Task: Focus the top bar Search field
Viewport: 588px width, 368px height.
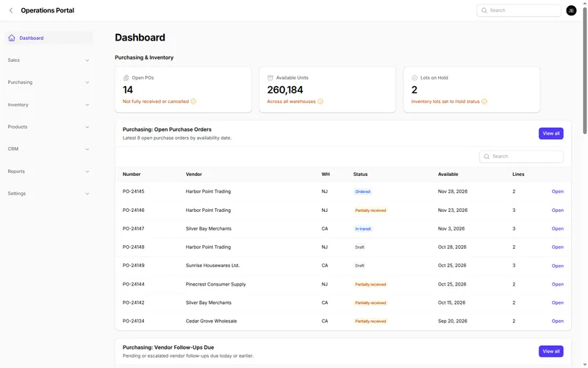Action: (x=519, y=10)
